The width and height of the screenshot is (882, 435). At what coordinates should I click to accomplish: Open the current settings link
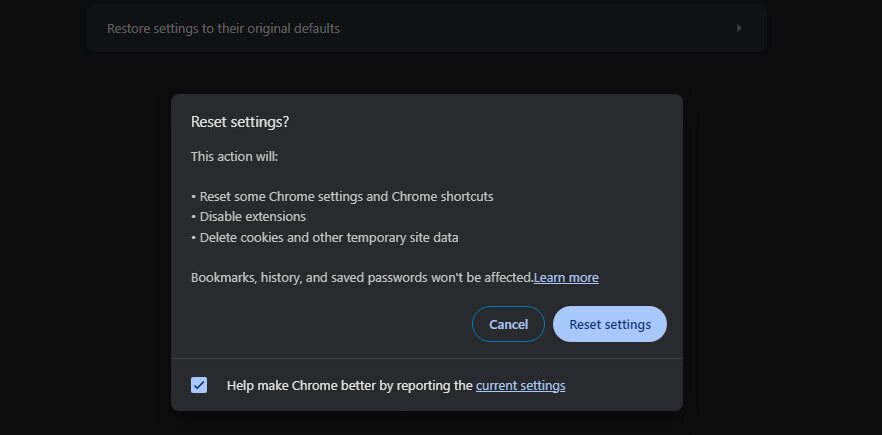tap(520, 385)
